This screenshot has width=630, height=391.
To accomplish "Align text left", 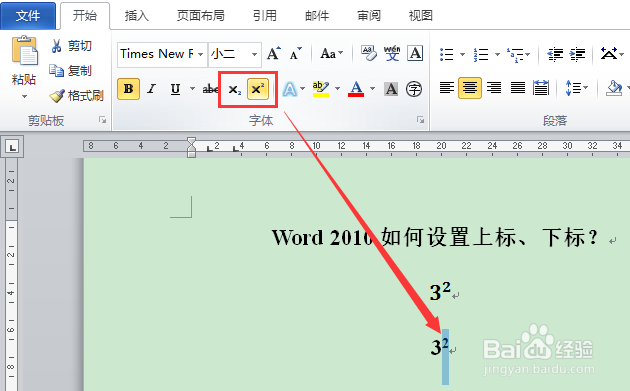I will [447, 88].
